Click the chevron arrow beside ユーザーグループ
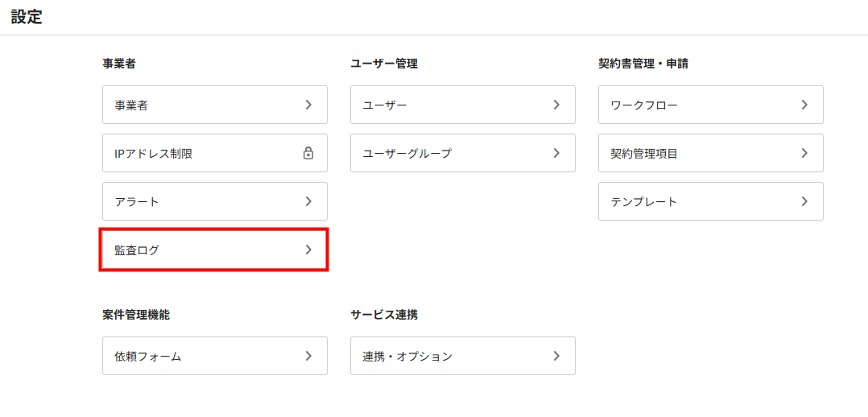 click(x=556, y=153)
